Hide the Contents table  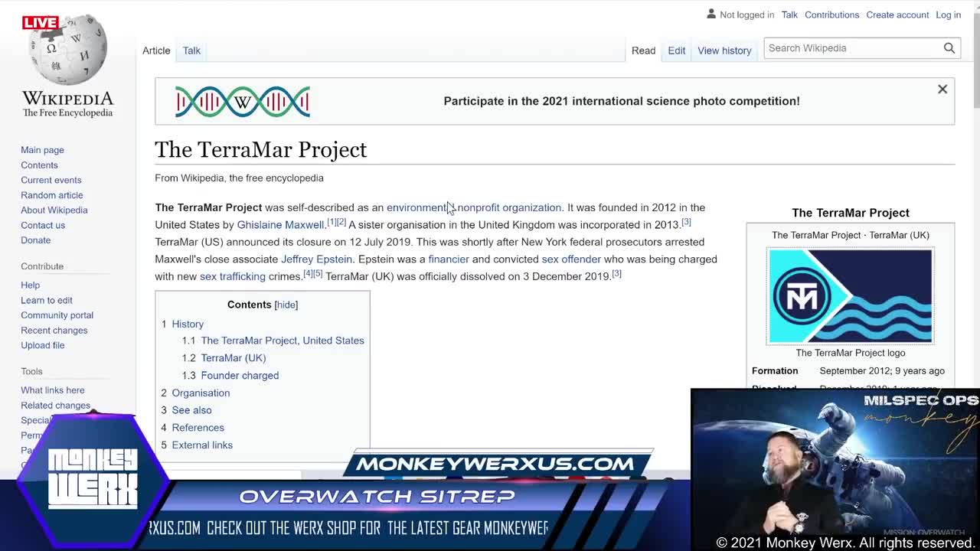pos(286,305)
